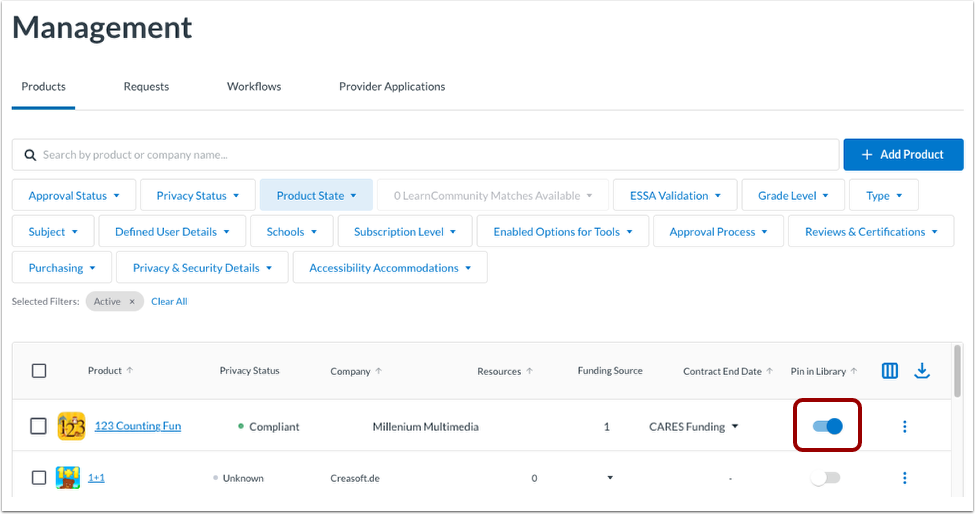Image resolution: width=975 pixels, height=514 pixels.
Task: Click the Add Product button
Action: 903,155
